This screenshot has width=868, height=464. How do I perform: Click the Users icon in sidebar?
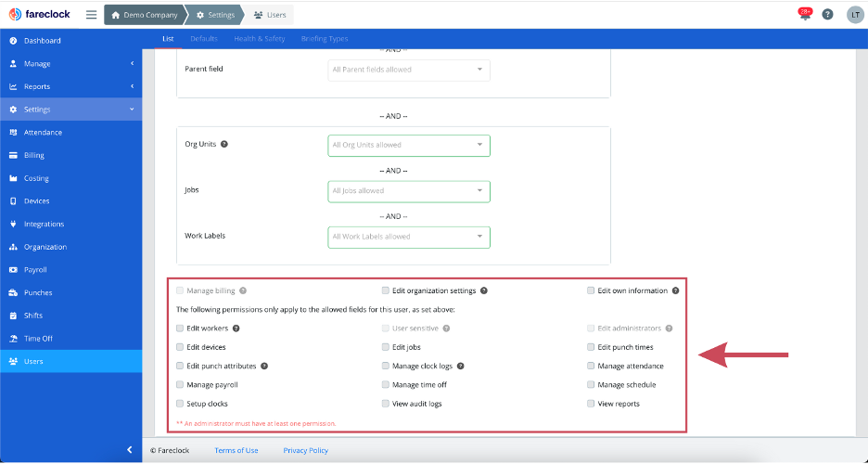coord(13,362)
